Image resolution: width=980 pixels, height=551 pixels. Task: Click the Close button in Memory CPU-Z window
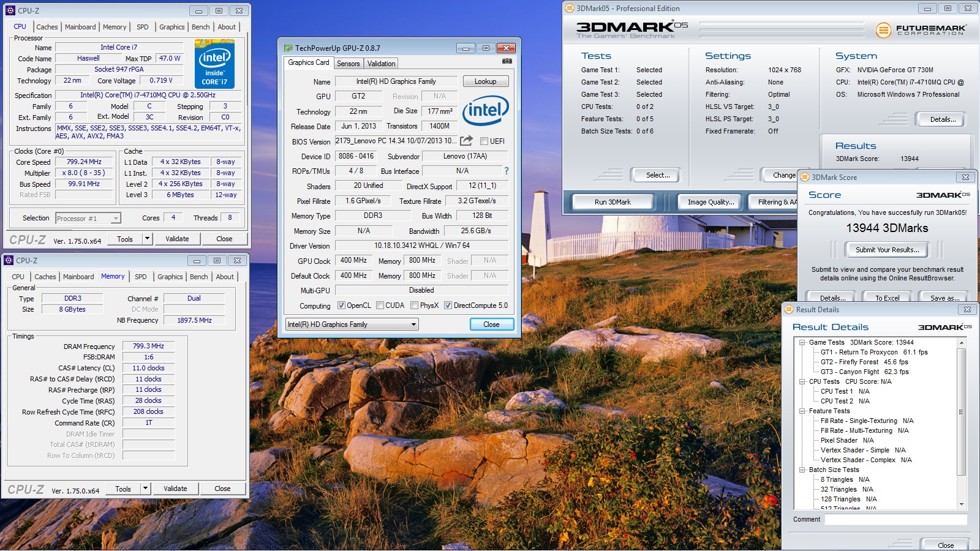click(x=222, y=489)
